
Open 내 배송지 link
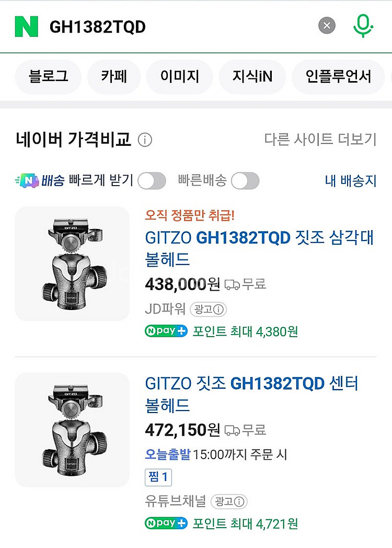pos(350,181)
